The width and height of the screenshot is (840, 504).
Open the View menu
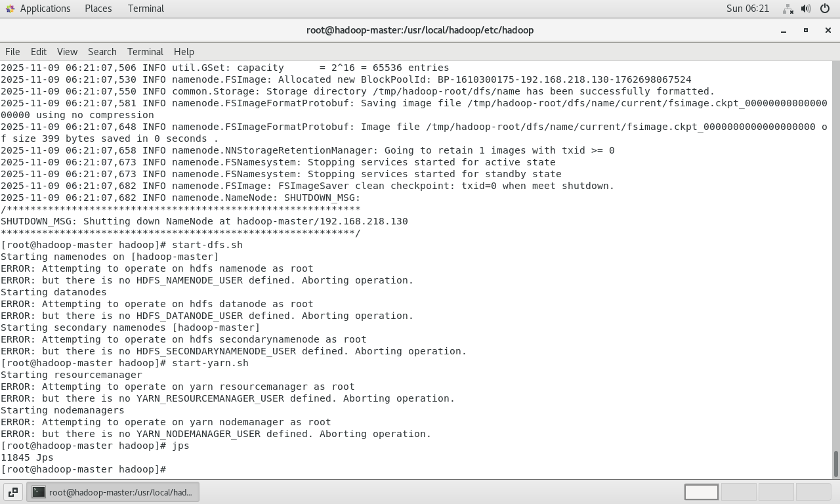pyautogui.click(x=67, y=52)
